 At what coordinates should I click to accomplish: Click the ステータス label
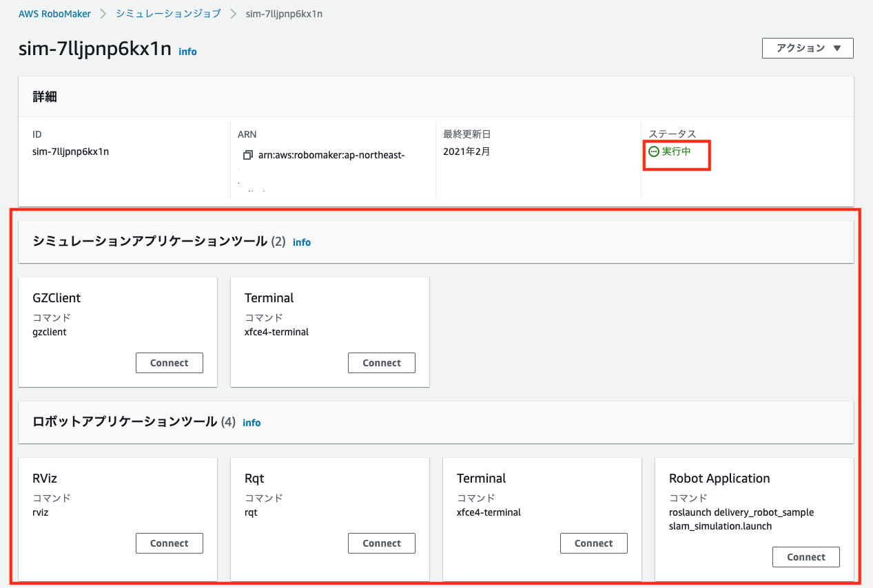672,134
